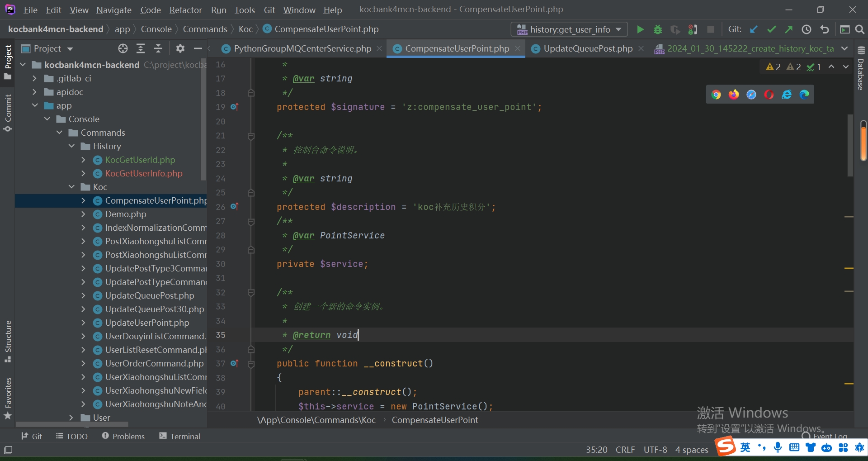
Task: Expand all in Project panel
Action: click(x=141, y=48)
